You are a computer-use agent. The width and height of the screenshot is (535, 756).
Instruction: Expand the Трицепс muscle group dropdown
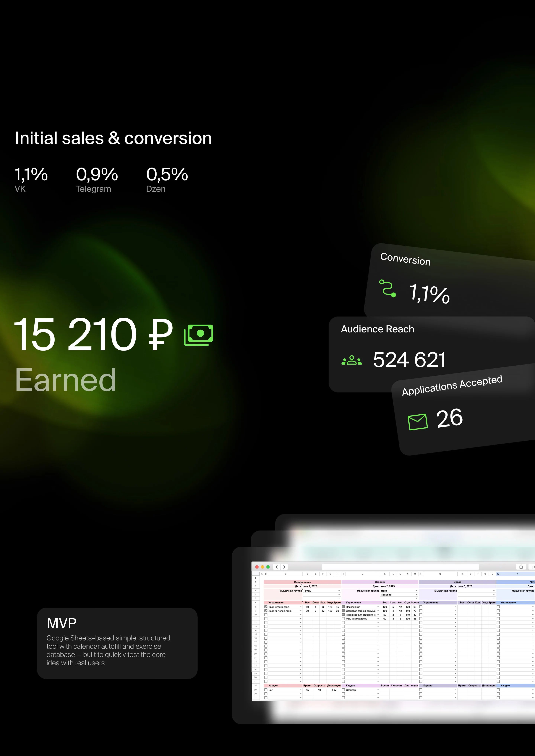(416, 595)
